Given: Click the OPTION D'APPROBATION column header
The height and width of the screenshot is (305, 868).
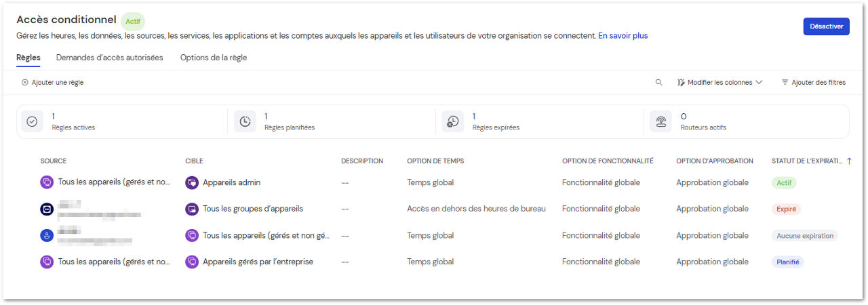Looking at the screenshot, I should click(715, 161).
